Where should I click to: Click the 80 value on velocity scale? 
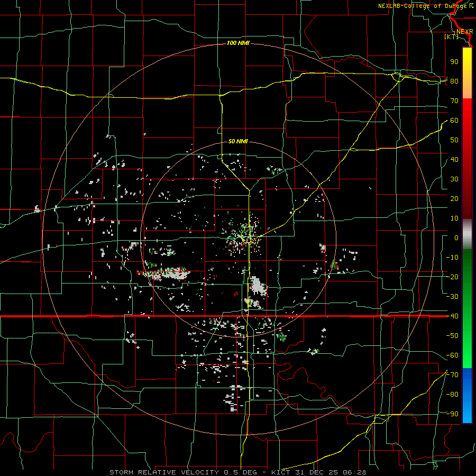click(x=454, y=81)
